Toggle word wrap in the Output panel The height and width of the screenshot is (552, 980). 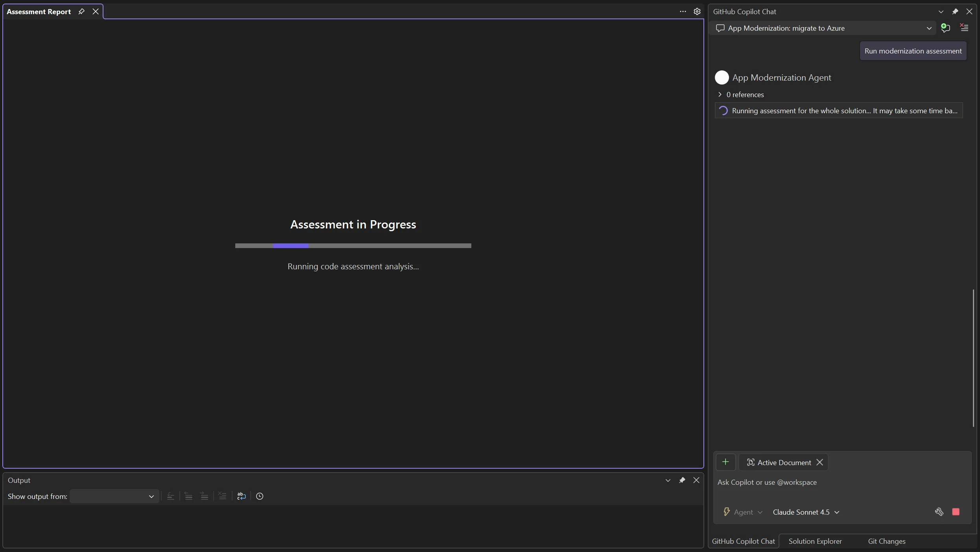[241, 496]
